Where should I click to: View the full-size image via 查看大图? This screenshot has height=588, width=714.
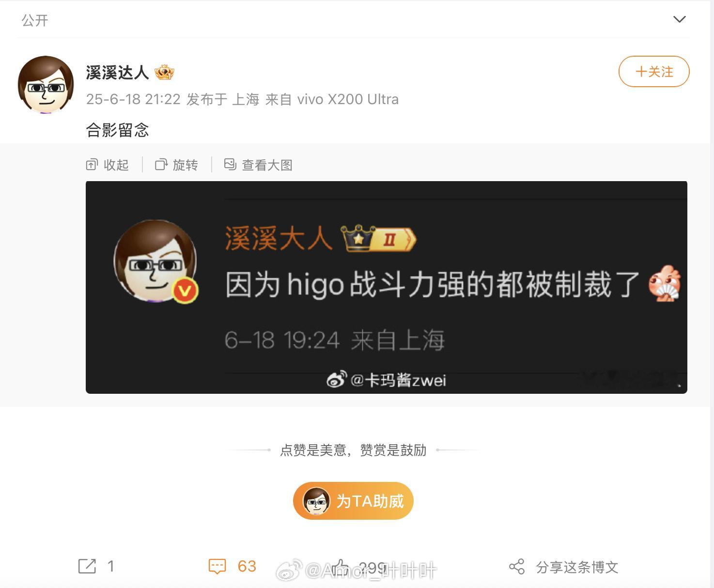tap(230, 165)
